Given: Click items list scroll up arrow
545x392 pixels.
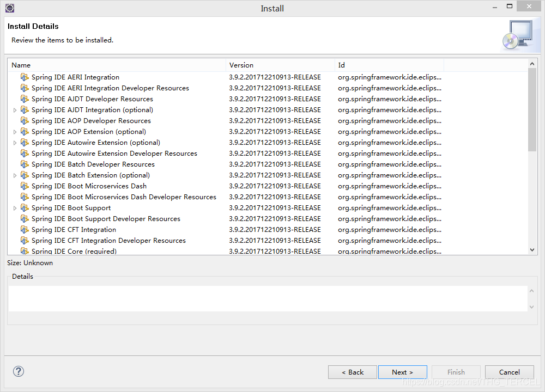Looking at the screenshot, I should (x=532, y=64).
